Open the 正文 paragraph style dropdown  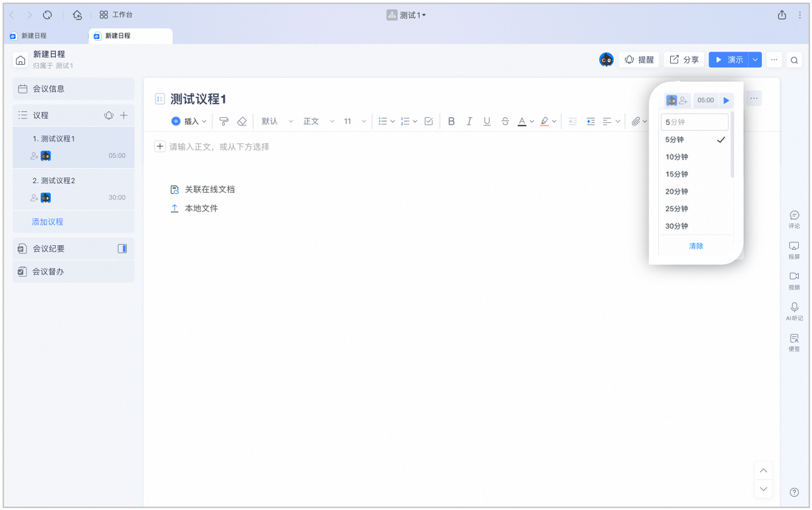(319, 121)
